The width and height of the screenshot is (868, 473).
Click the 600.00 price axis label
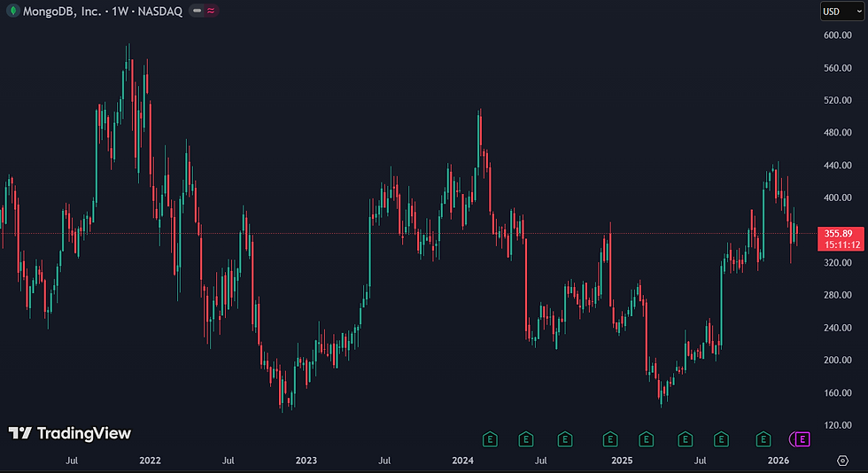(x=838, y=35)
